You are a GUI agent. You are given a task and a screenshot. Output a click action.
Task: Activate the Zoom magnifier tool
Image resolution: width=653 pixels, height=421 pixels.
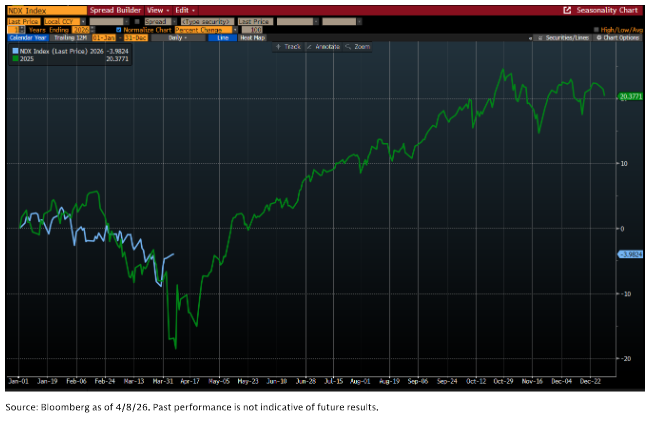(359, 47)
